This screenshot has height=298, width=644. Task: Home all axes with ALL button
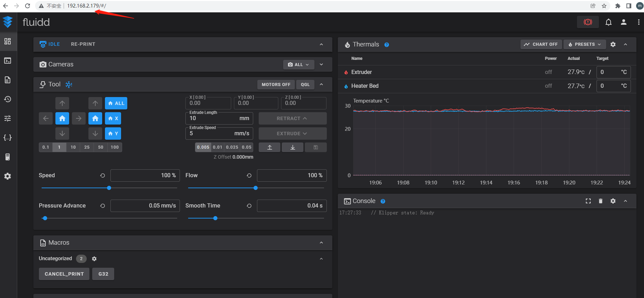point(116,103)
